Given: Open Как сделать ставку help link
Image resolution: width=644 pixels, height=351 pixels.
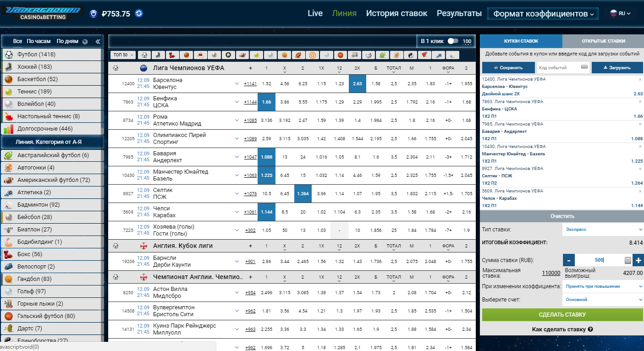Looking at the screenshot, I should tap(562, 329).
